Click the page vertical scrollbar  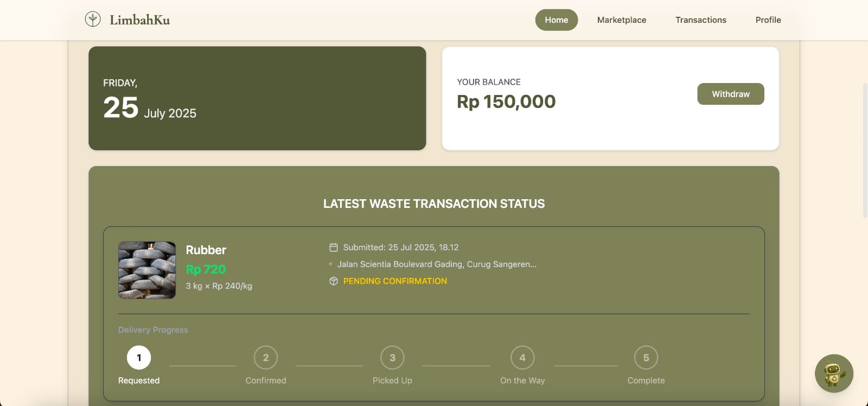pyautogui.click(x=865, y=151)
